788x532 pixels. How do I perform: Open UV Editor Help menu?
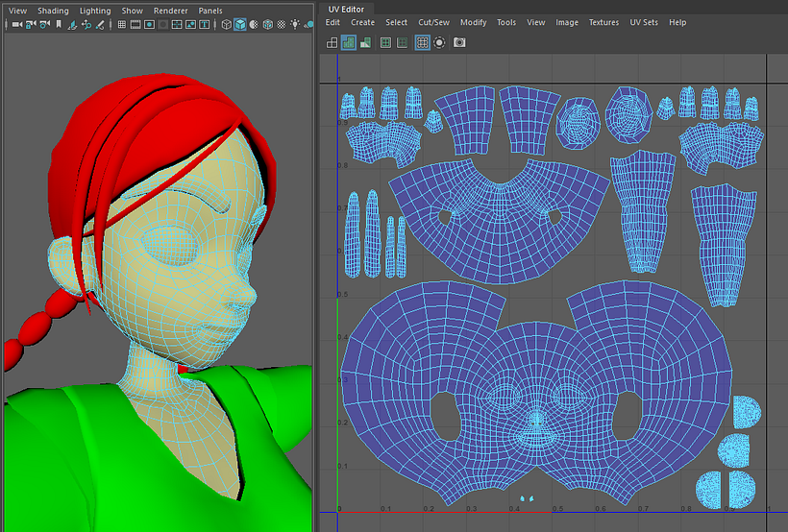tap(677, 23)
